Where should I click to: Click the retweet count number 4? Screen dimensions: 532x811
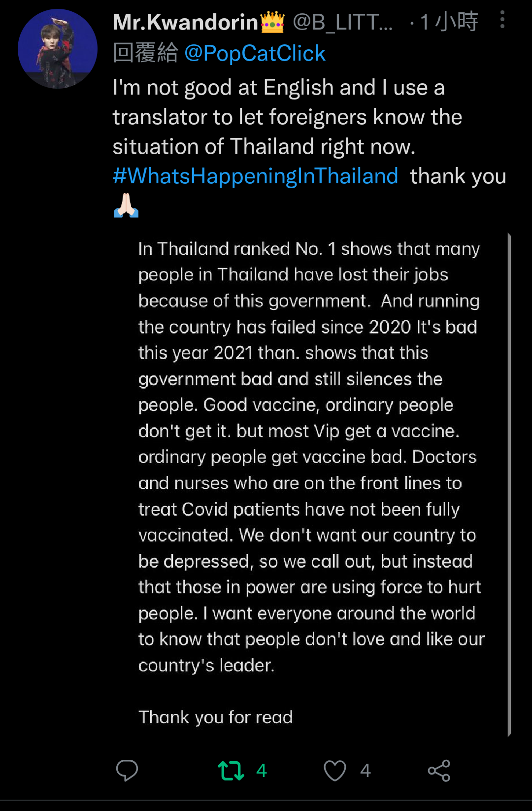(x=262, y=771)
